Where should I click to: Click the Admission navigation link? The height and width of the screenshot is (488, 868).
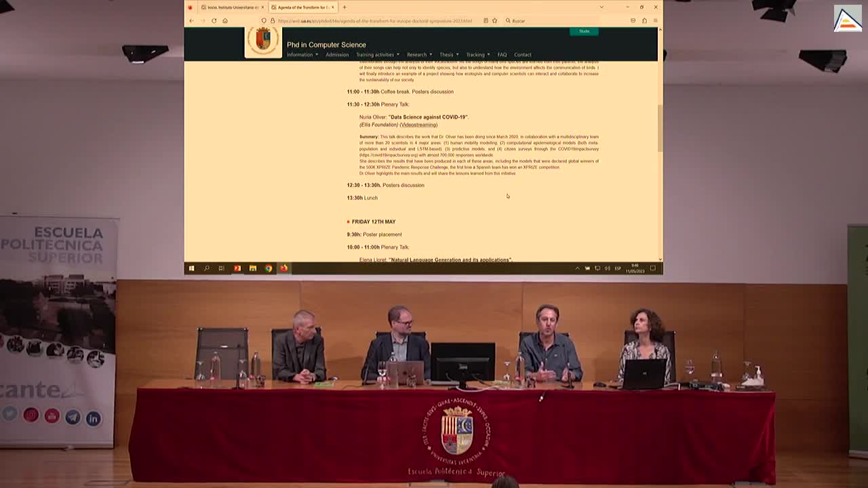coord(337,55)
